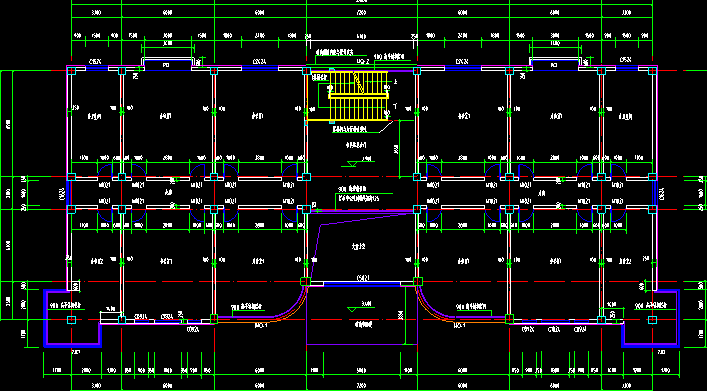Click the elevation marker triangle below the staircase
The height and width of the screenshot is (391, 707).
pos(352,164)
